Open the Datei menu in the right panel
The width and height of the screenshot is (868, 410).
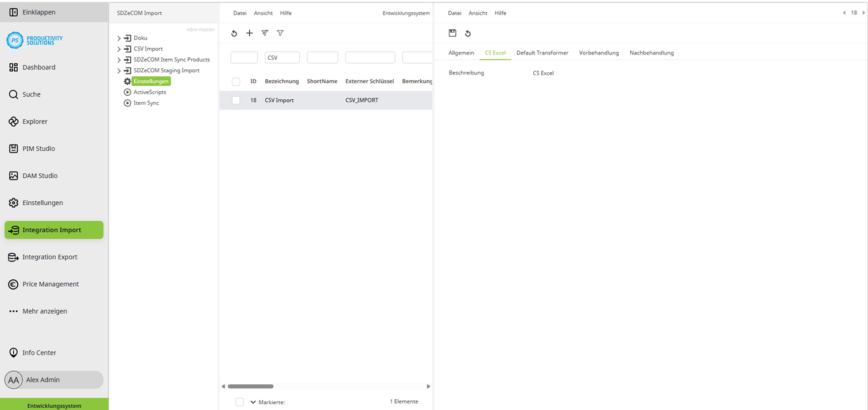[454, 13]
